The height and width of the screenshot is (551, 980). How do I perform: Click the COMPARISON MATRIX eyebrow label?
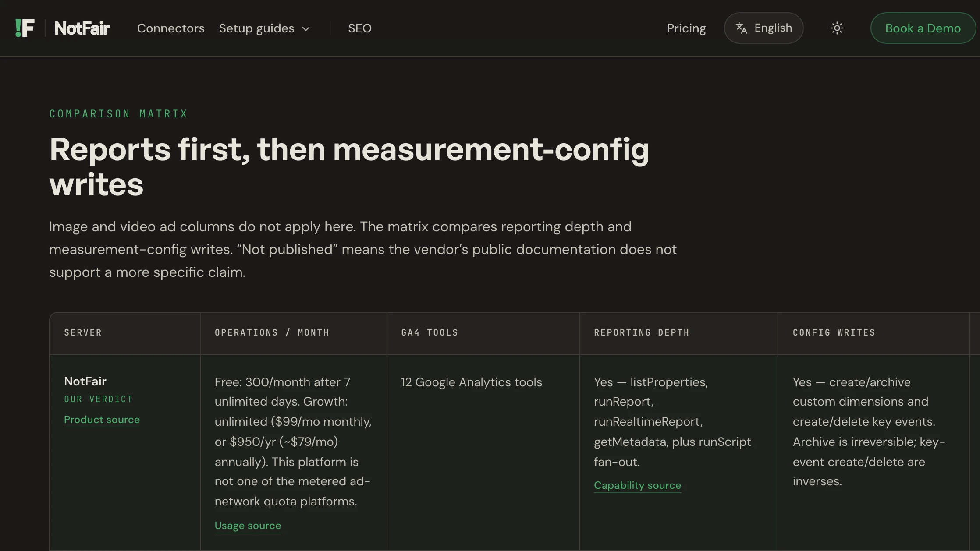118,114
